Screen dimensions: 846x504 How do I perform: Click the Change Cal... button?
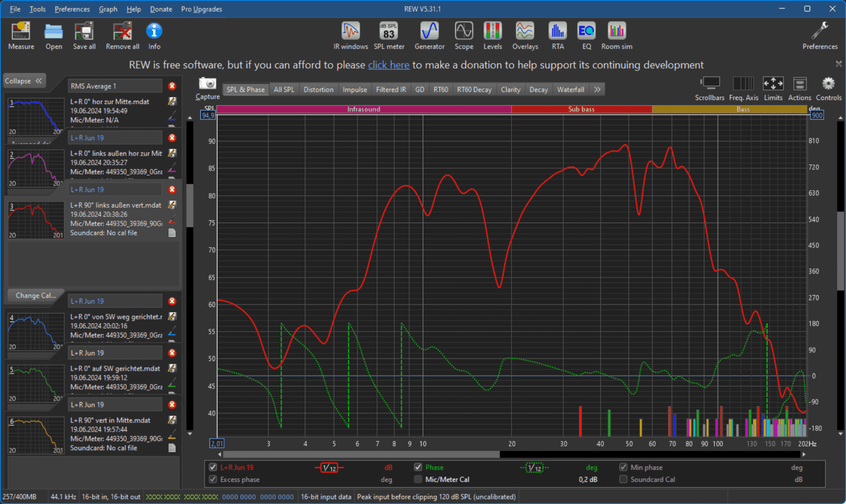(x=36, y=295)
